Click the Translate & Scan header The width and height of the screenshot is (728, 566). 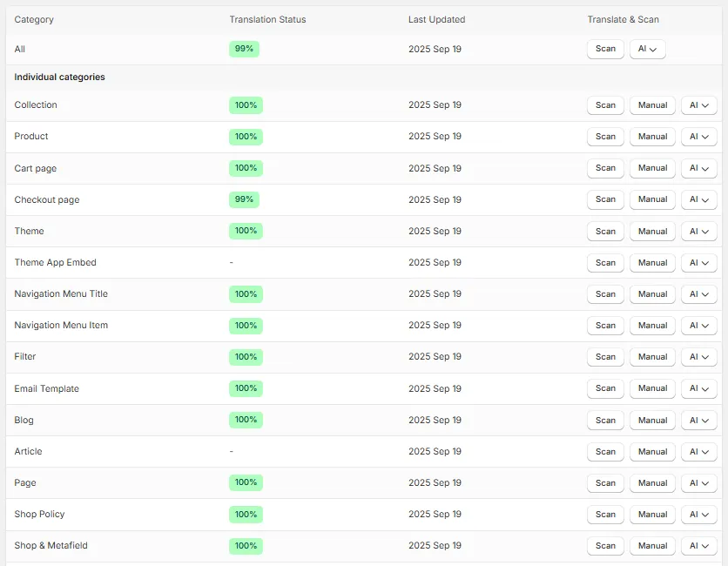click(624, 19)
